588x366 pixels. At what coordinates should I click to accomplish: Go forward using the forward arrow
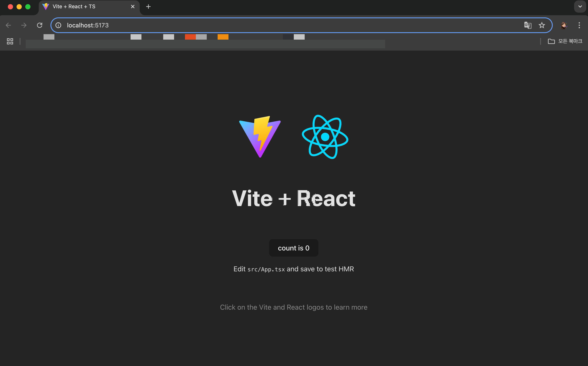(24, 25)
